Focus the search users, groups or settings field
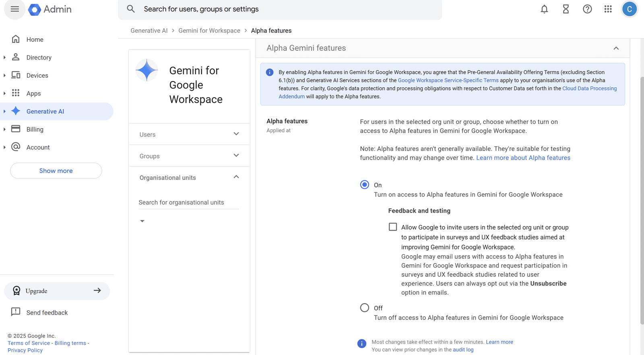The image size is (644, 355). [x=280, y=9]
